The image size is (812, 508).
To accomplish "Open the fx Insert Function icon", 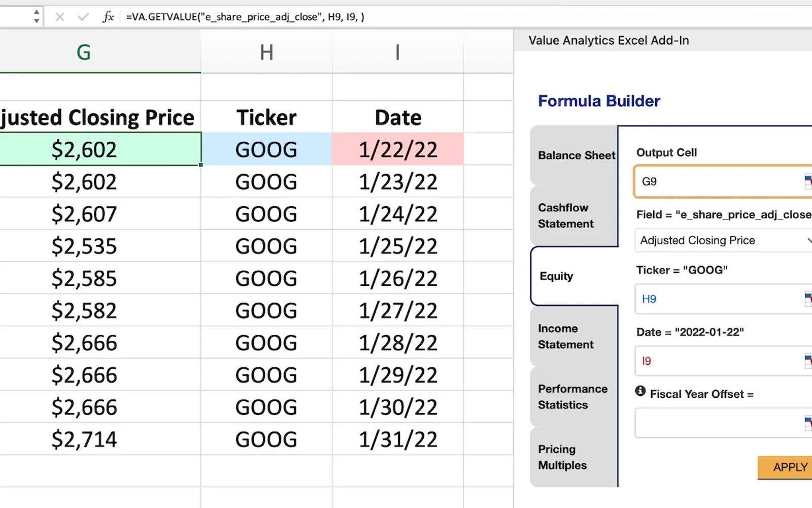I will (x=108, y=17).
